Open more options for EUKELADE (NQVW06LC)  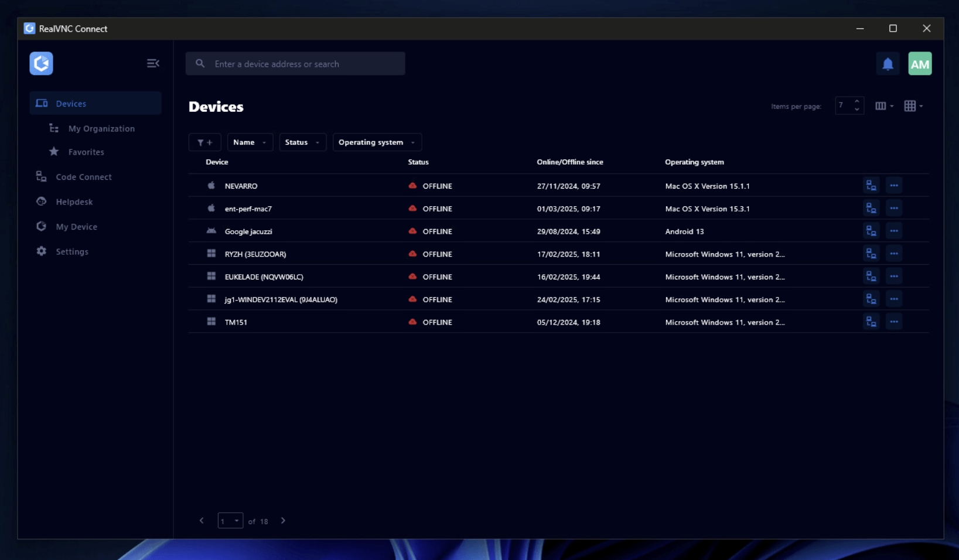tap(894, 276)
